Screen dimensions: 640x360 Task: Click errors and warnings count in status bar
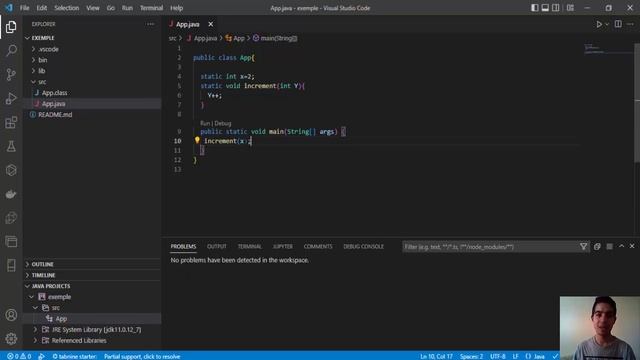click(x=19, y=356)
